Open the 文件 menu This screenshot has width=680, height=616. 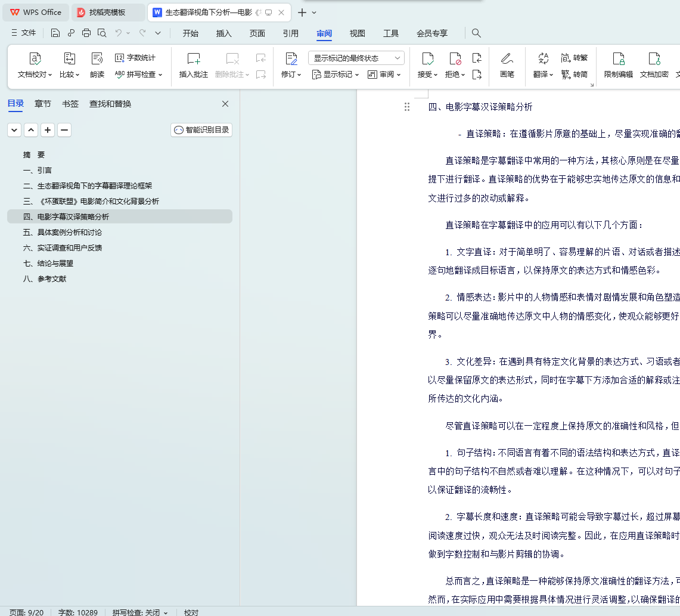coord(24,33)
